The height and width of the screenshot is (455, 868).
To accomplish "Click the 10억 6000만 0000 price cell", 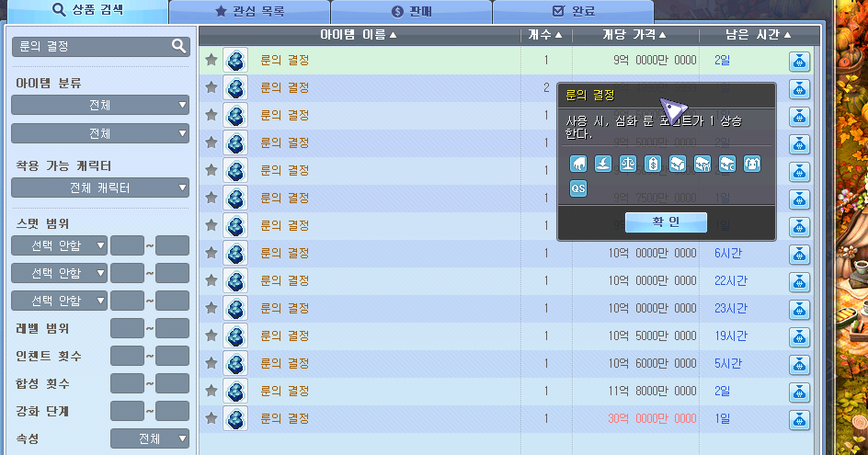I will click(x=652, y=364).
